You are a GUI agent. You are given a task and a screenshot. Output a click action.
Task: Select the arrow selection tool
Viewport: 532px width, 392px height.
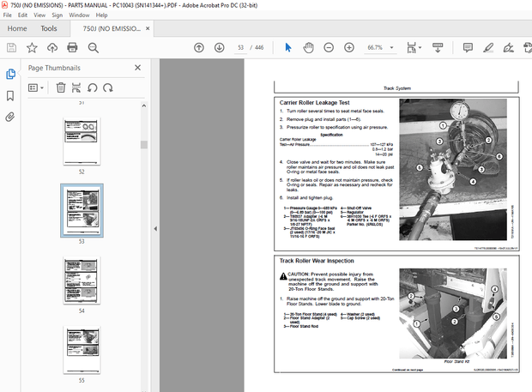pyautogui.click(x=288, y=48)
